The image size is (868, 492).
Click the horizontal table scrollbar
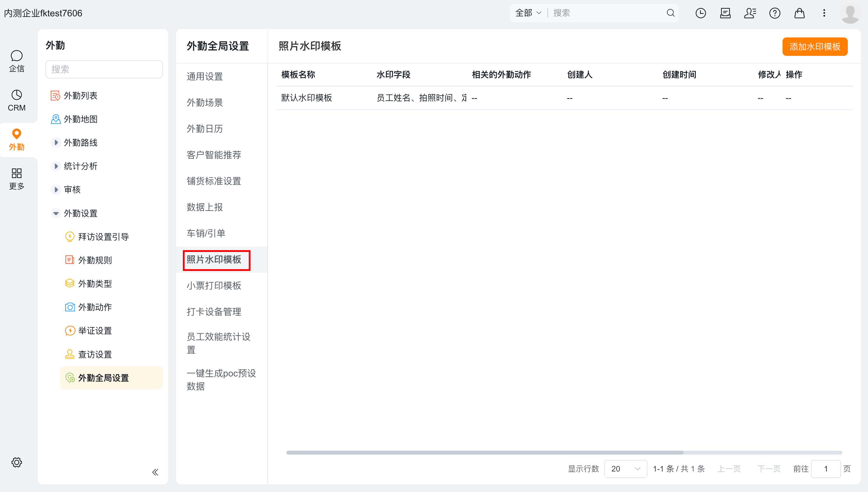click(485, 452)
